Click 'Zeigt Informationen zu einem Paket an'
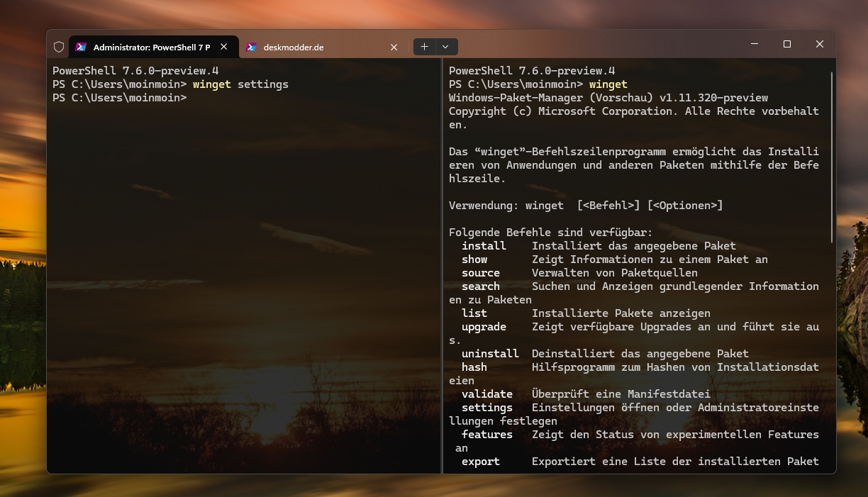 coord(650,259)
